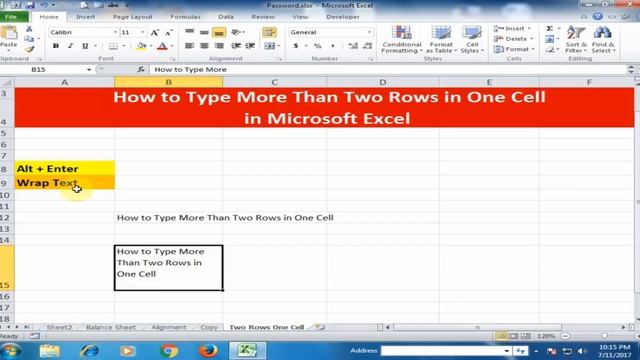The width and height of the screenshot is (640, 360).
Task: Click the Windows Start button
Action: tap(11, 351)
